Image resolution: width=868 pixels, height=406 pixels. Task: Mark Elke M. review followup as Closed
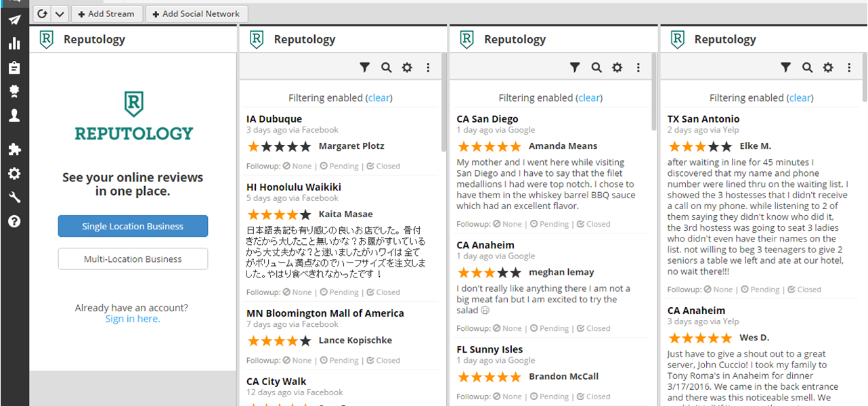pyautogui.click(x=804, y=289)
